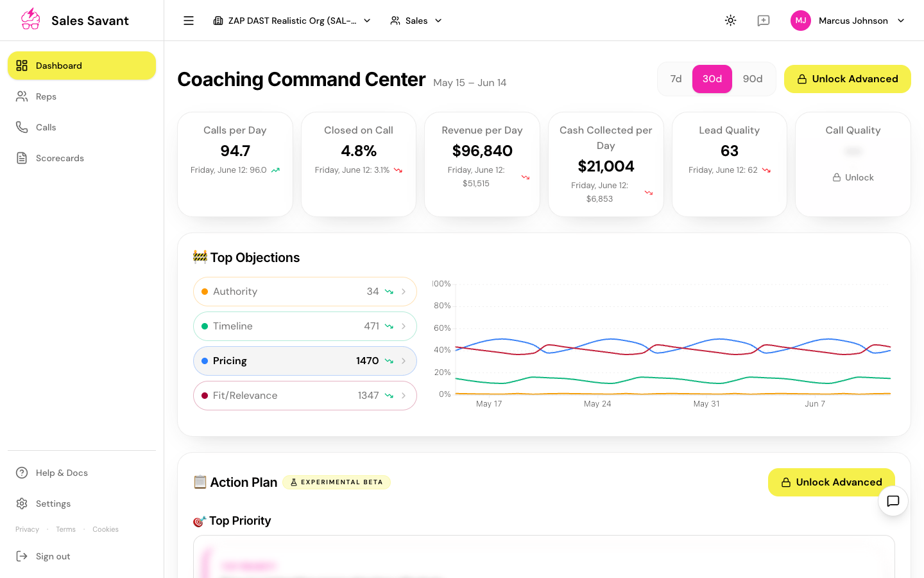The width and height of the screenshot is (924, 578).
Task: Open the Privacy link
Action: (x=27, y=529)
